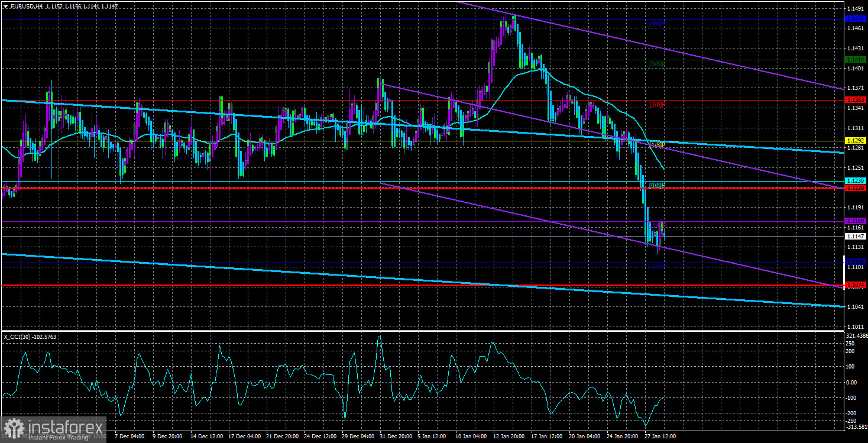Click the 1.1491 price axis value

856,9
